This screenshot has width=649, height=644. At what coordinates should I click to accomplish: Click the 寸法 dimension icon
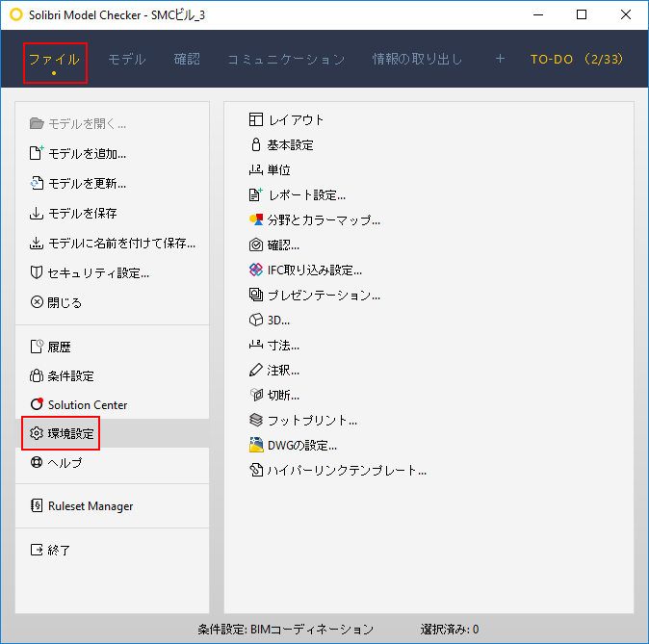click(256, 345)
